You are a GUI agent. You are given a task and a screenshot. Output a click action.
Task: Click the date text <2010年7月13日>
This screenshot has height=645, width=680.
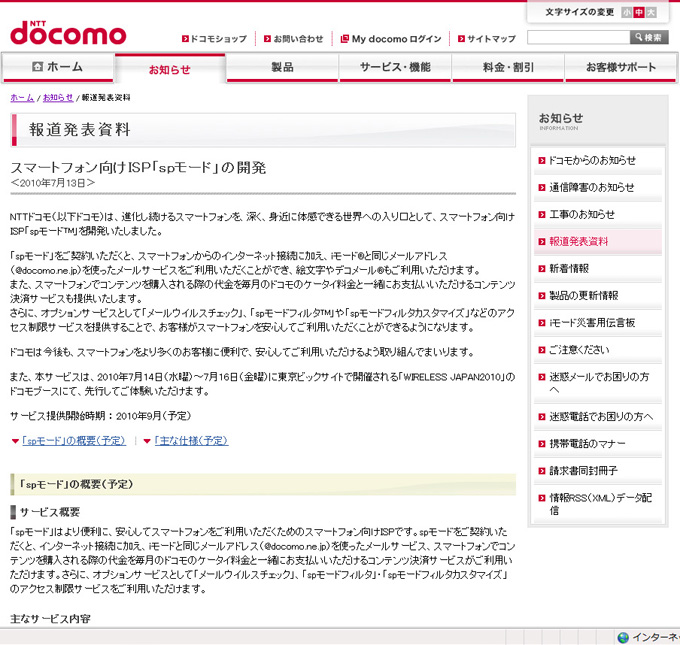pos(52,183)
